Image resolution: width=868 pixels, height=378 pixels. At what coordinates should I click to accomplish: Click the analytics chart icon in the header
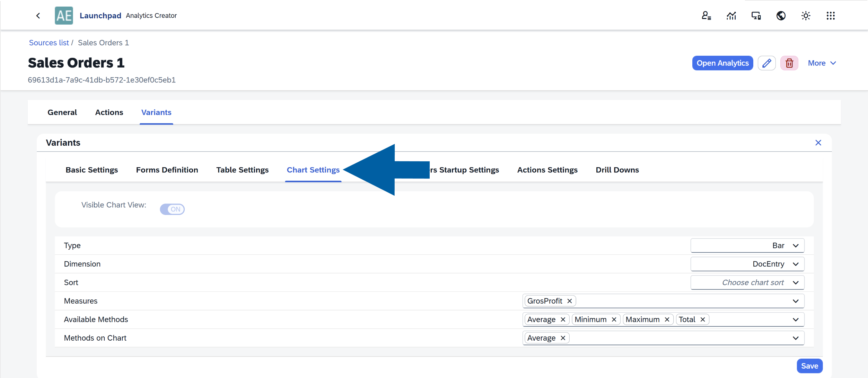coord(731,16)
